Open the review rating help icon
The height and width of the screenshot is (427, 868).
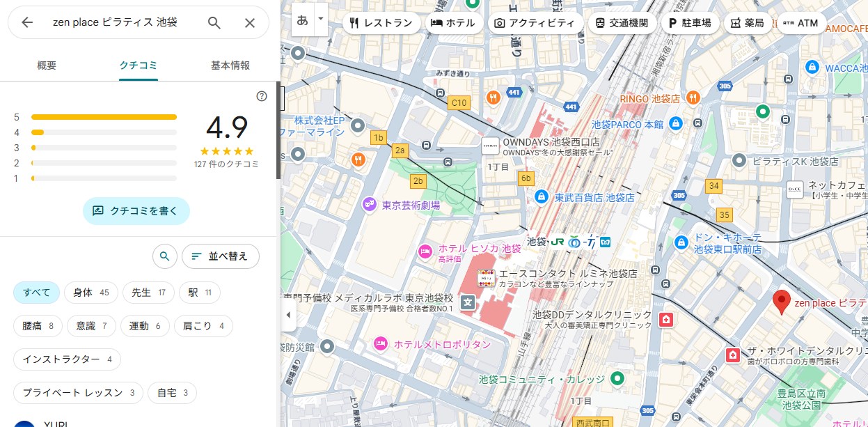[262, 96]
